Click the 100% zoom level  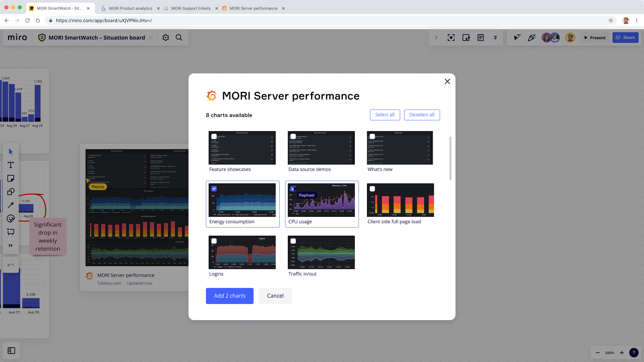pyautogui.click(x=610, y=353)
